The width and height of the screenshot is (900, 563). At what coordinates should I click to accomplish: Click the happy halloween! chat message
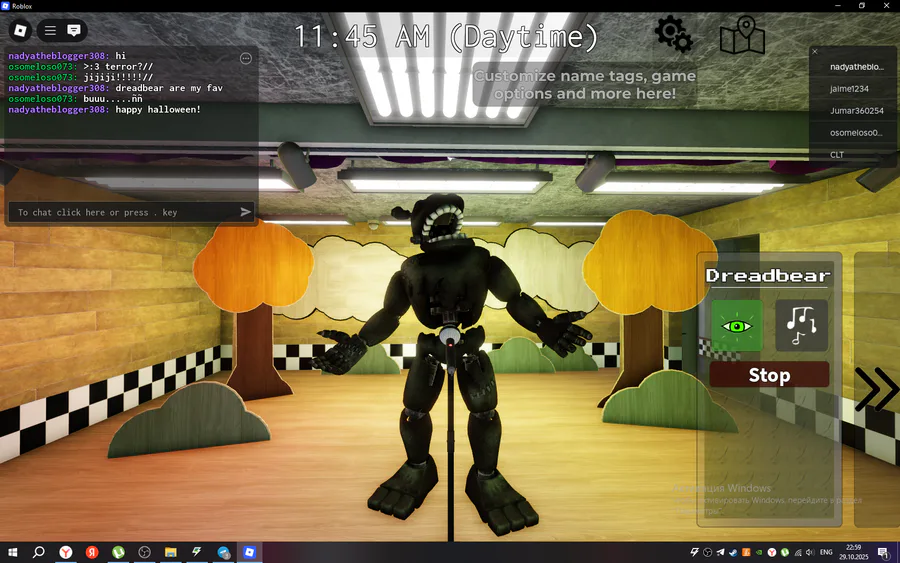(158, 110)
